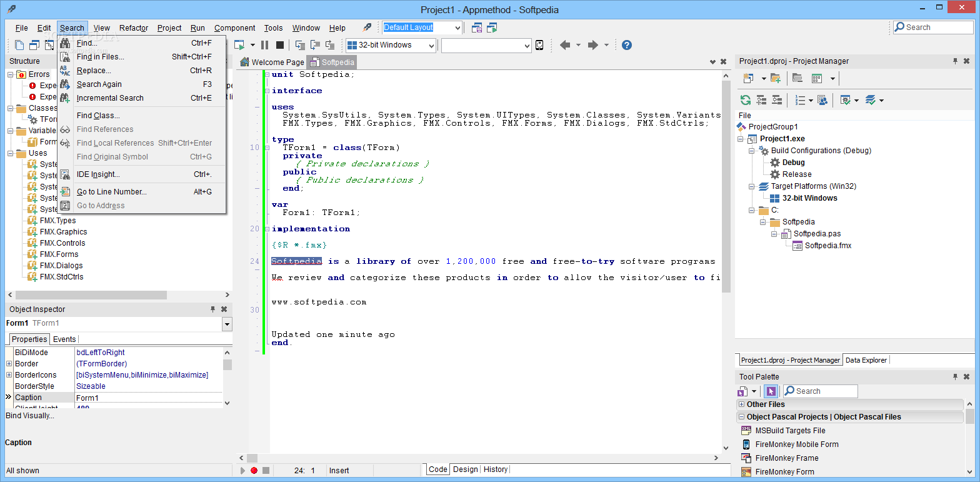Click the pointer selection icon in Tool Palette
The image size is (980, 482).
pos(771,391)
